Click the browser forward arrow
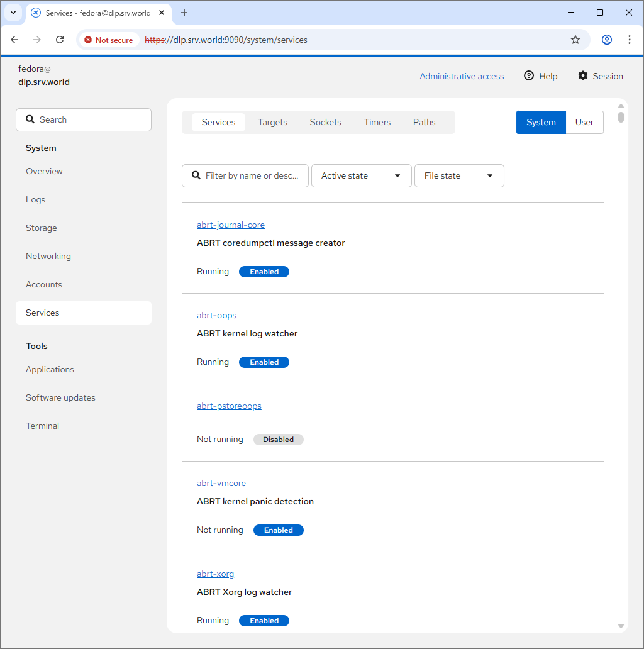The height and width of the screenshot is (649, 644). point(37,40)
